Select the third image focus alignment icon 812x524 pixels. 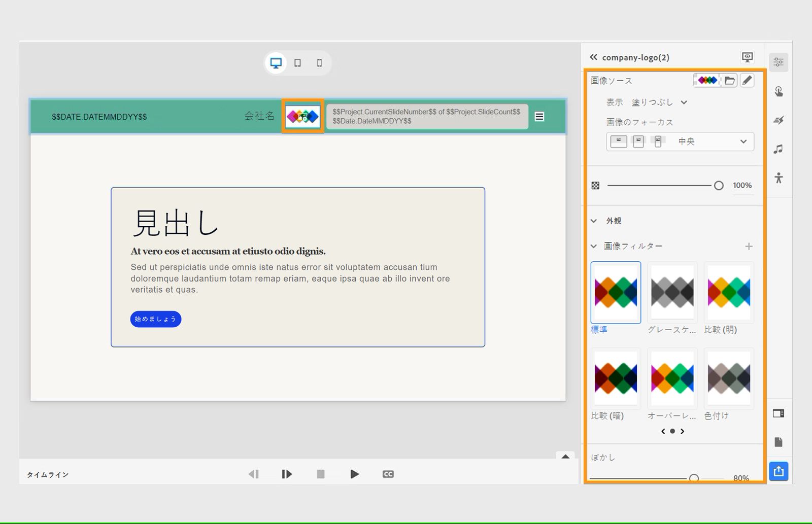tap(658, 142)
